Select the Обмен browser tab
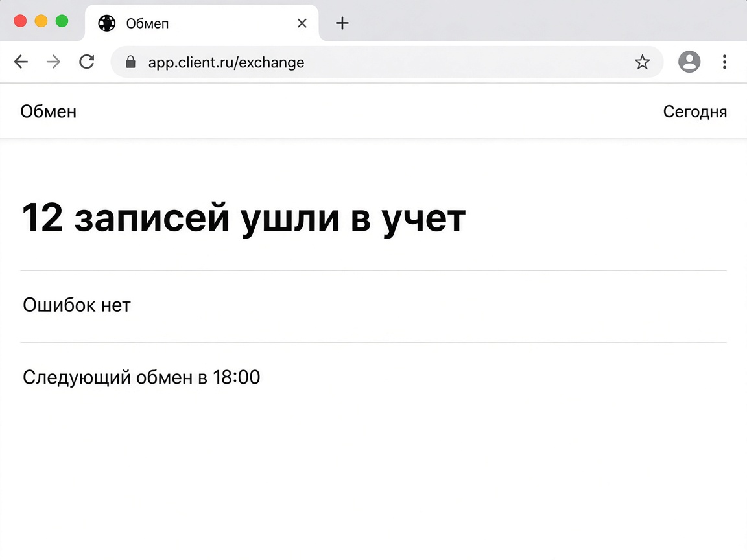The image size is (747, 560). click(202, 23)
